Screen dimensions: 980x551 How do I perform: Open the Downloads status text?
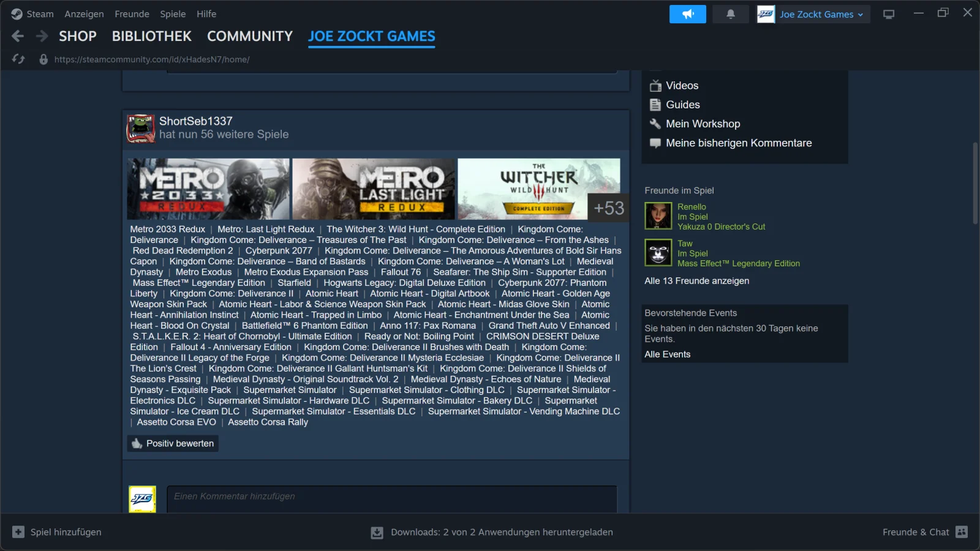click(x=502, y=532)
